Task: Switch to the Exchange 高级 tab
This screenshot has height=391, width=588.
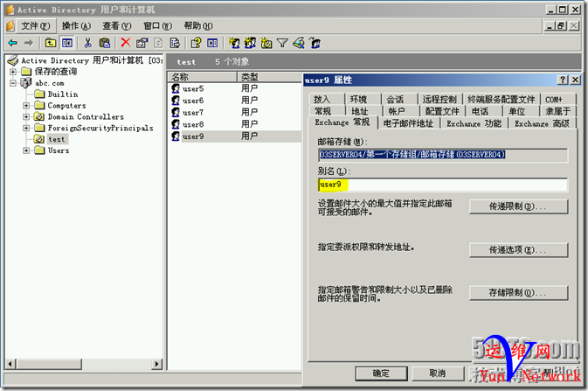Action: point(542,123)
